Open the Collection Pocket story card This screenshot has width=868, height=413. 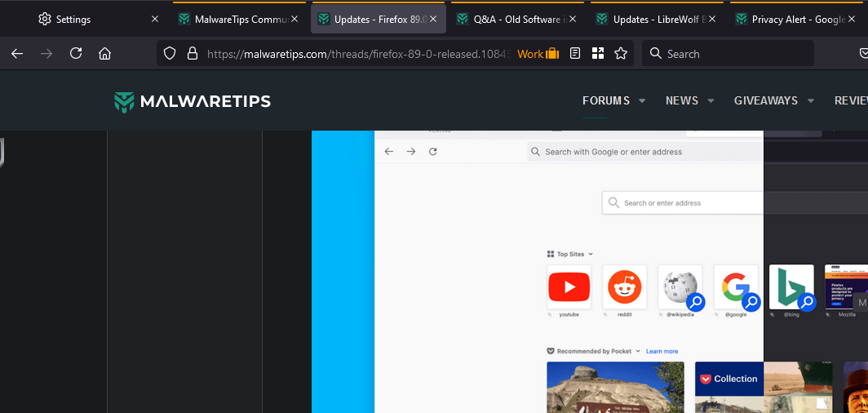point(764,387)
